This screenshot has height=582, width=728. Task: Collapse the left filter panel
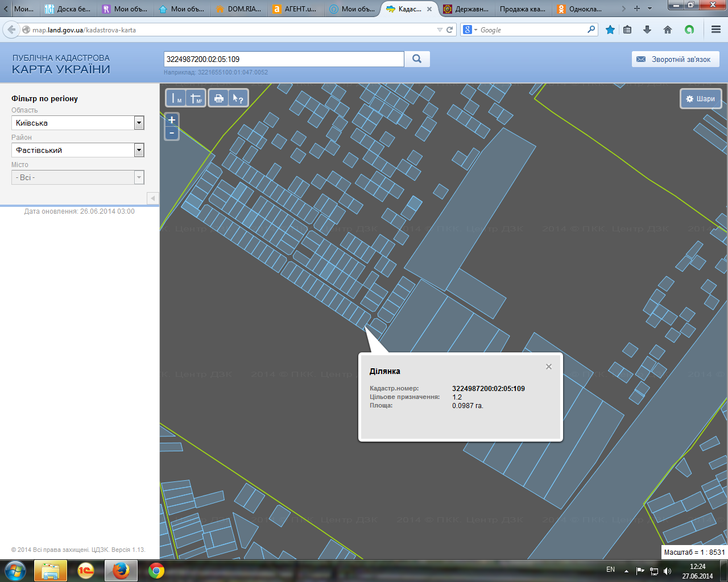(152, 198)
